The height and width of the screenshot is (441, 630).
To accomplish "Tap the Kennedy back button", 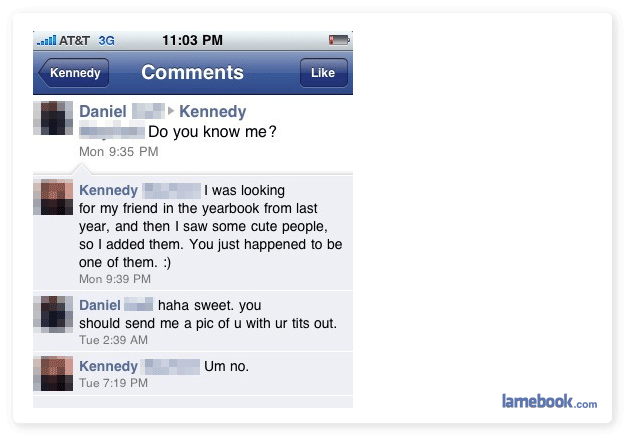I will 73,73.
